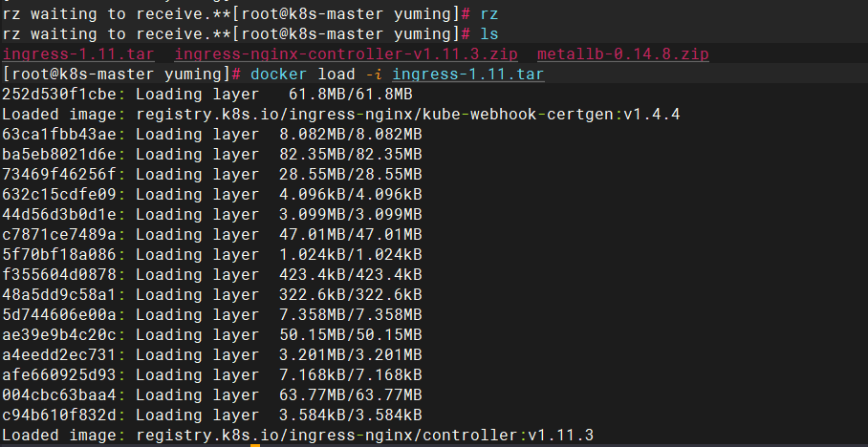Click the 3.584kB/3.584kB progress value
The height and width of the screenshot is (447, 868).
pyautogui.click(x=351, y=415)
